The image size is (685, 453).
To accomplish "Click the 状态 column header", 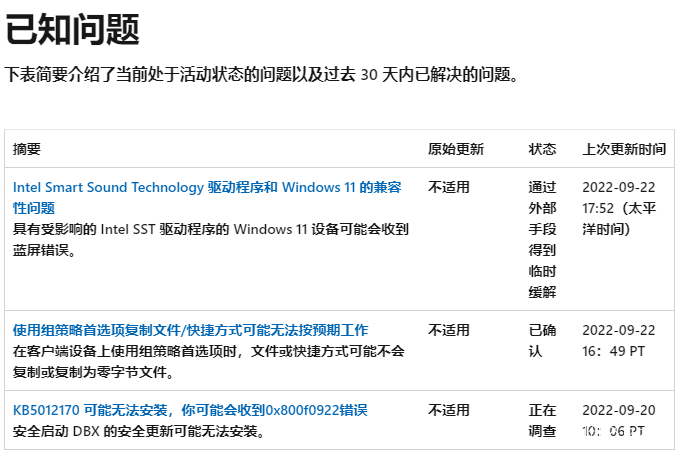I will tap(542, 149).
